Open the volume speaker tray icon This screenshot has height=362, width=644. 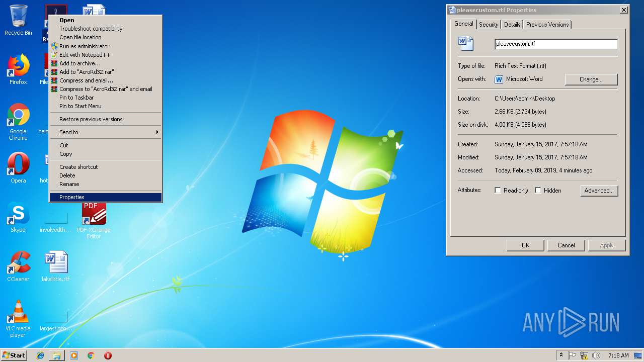(596, 355)
